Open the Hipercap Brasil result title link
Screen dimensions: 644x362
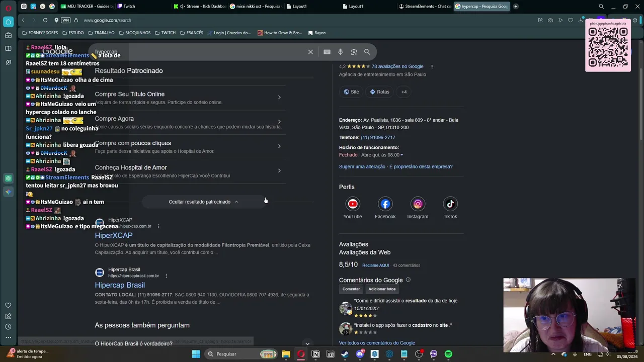(x=120, y=285)
